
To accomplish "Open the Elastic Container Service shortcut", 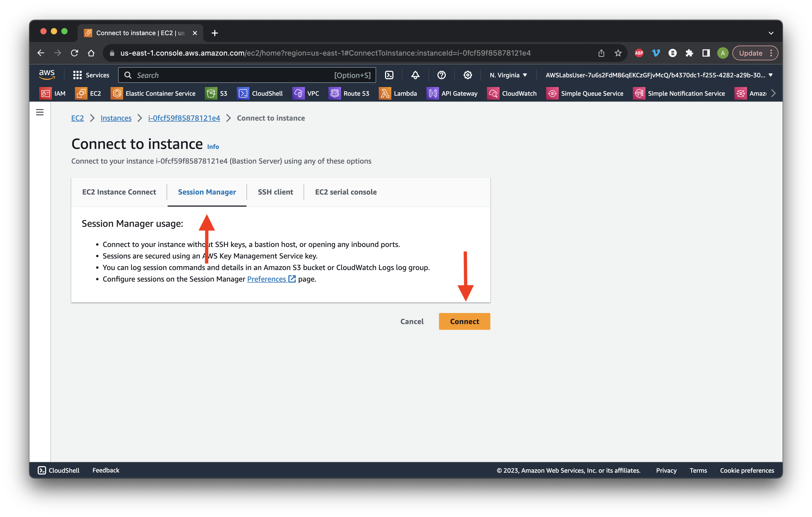I will pyautogui.click(x=153, y=94).
